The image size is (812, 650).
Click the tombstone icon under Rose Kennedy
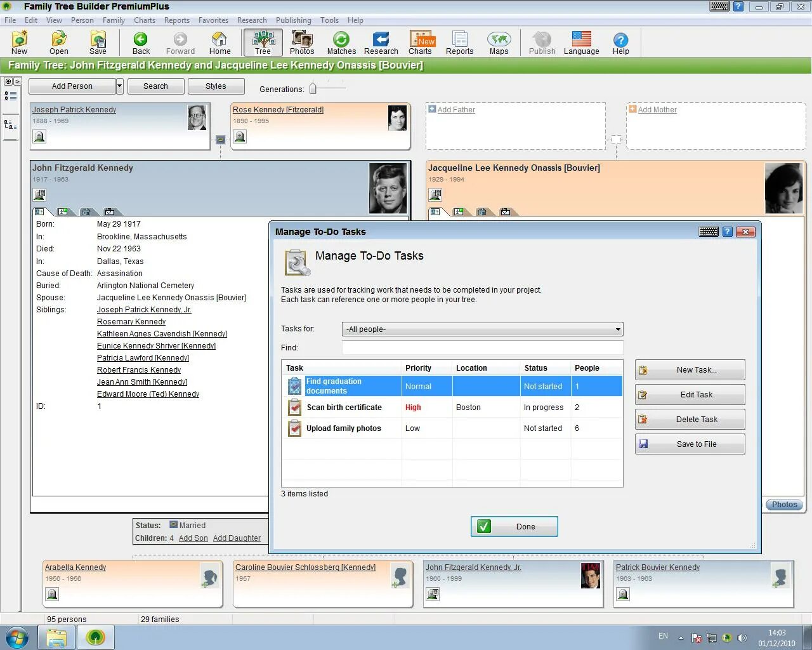(x=240, y=136)
